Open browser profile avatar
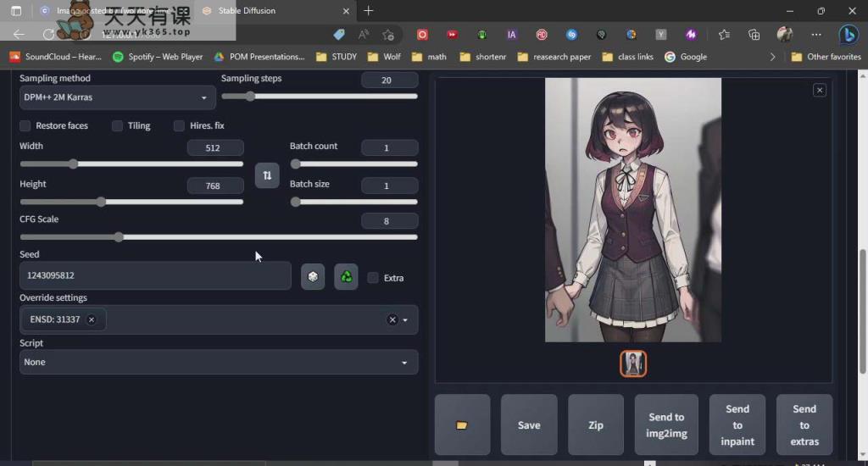Viewport: 868px width, 466px height. tap(785, 35)
